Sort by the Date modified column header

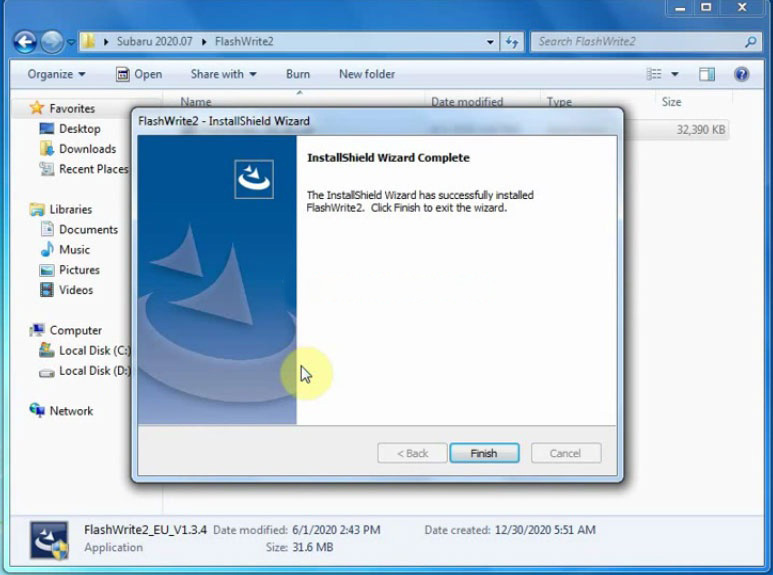pos(467,102)
